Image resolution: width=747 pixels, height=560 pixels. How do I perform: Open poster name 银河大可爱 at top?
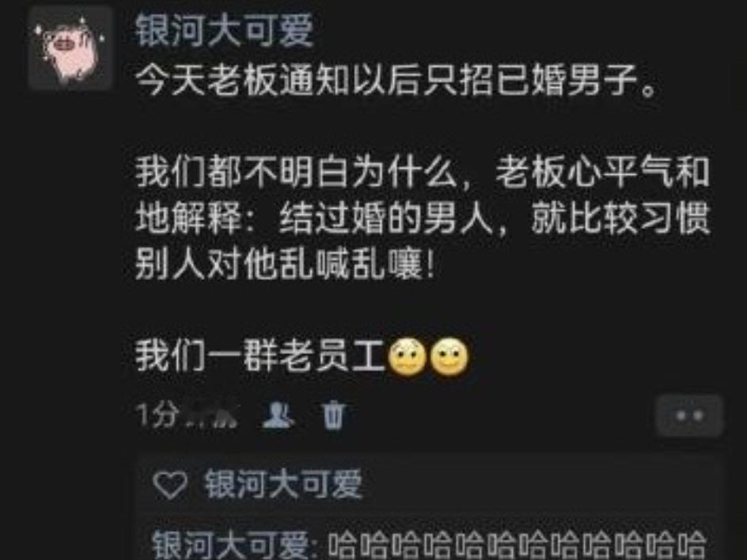pos(225,30)
